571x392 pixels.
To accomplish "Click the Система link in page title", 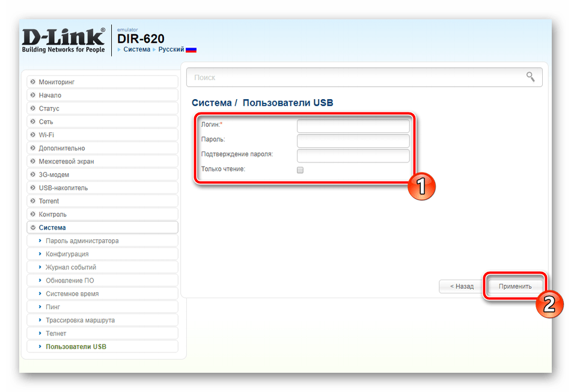I will pyautogui.click(x=212, y=103).
